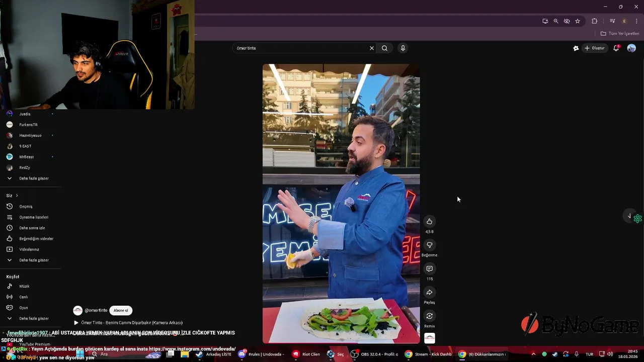
Task: Open the Stream - Kick Dashboard taskbar tab
Action: [x=428, y=354]
